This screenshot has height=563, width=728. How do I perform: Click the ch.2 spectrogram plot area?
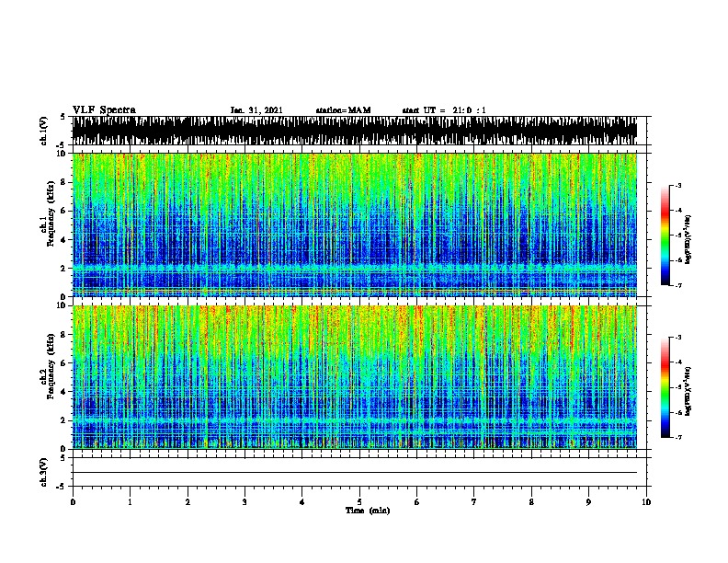click(x=355, y=377)
